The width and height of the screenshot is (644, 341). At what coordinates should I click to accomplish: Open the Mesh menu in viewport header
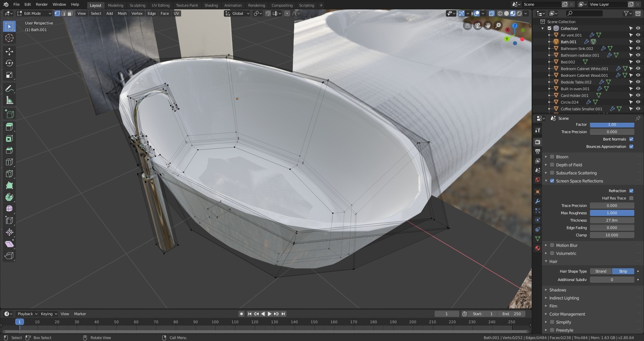click(122, 14)
